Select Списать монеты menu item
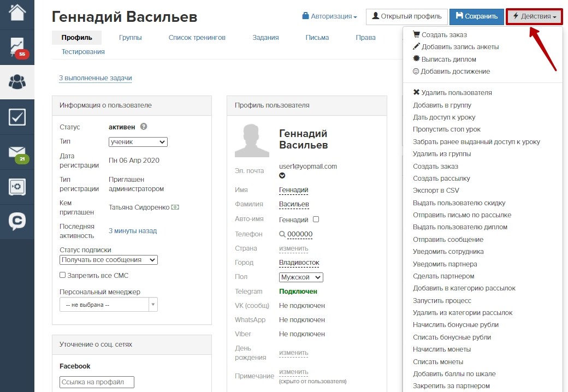The image size is (568, 392). point(438,361)
